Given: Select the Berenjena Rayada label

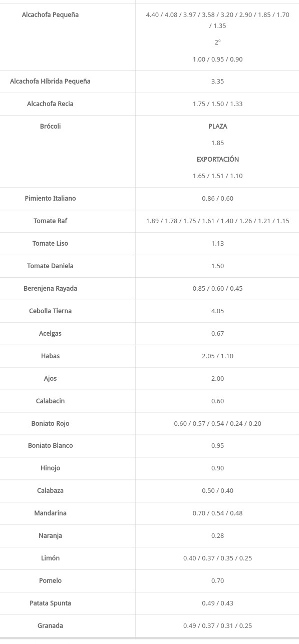Looking at the screenshot, I should tap(50, 288).
